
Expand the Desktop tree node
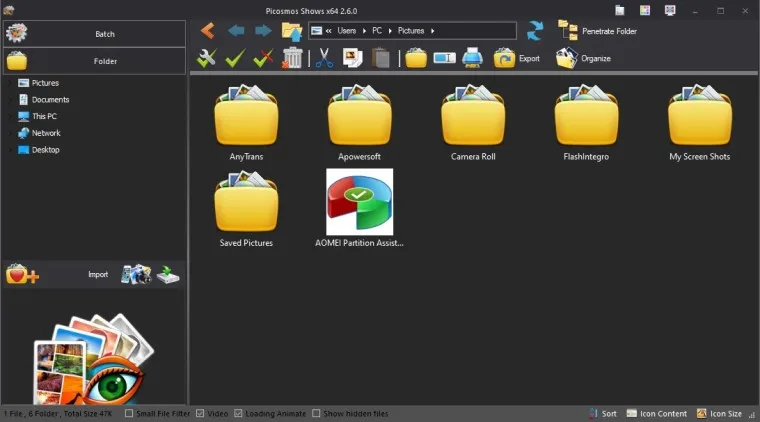click(11, 150)
